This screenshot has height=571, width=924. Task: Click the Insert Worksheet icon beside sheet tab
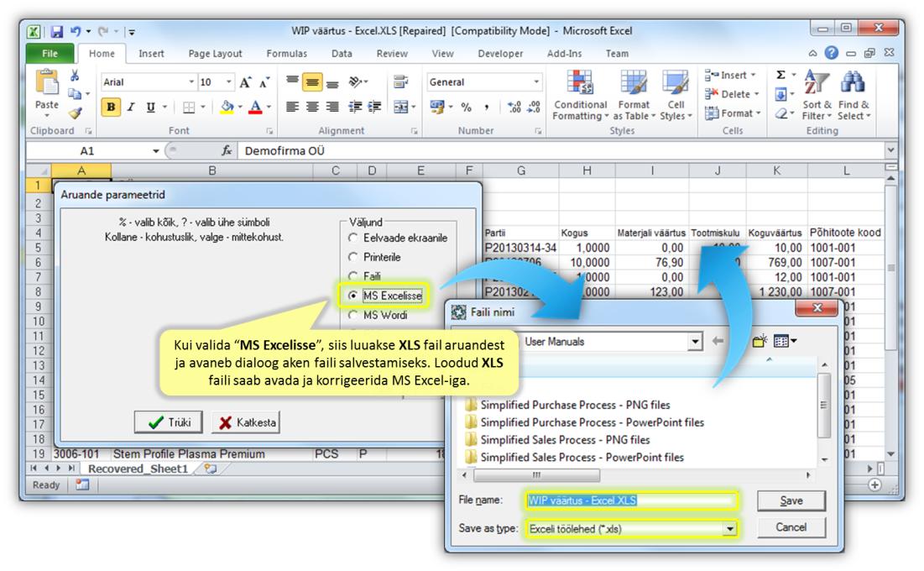(x=211, y=469)
